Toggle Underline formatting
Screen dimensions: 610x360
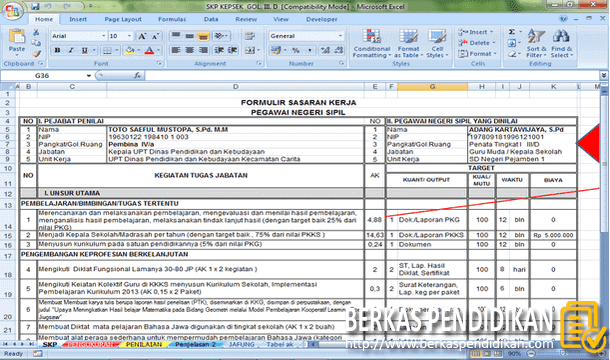pos(84,50)
